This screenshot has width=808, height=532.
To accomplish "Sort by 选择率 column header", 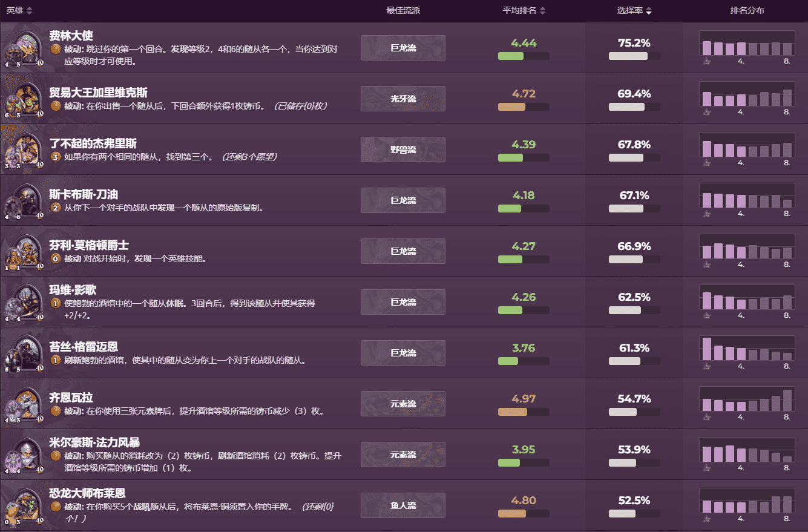I will click(634, 10).
